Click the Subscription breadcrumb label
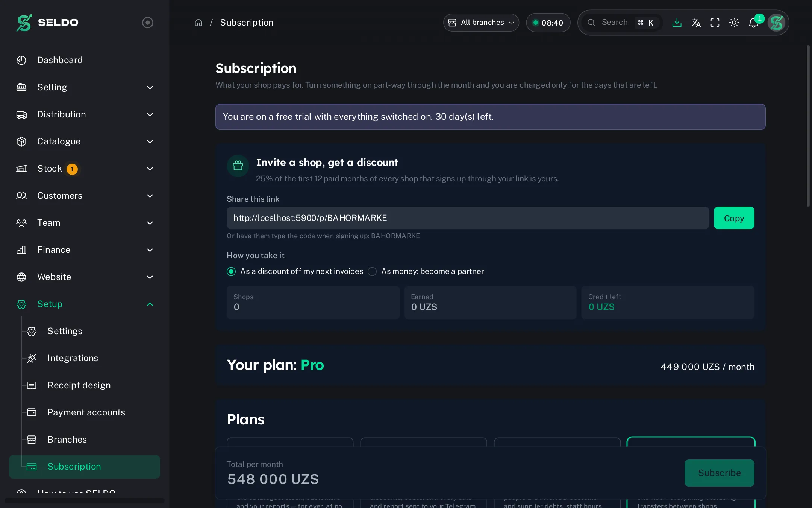 [x=247, y=23]
